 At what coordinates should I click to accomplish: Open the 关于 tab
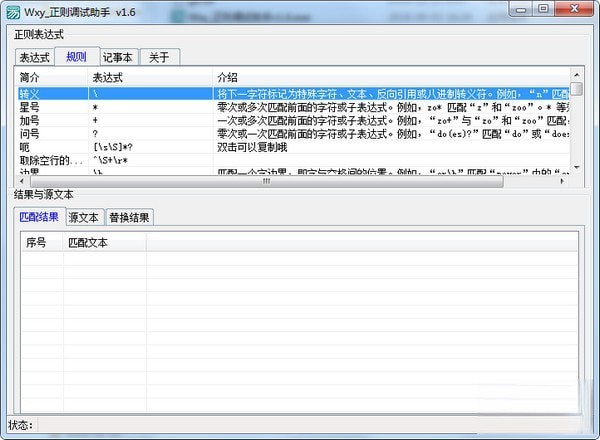tap(159, 57)
